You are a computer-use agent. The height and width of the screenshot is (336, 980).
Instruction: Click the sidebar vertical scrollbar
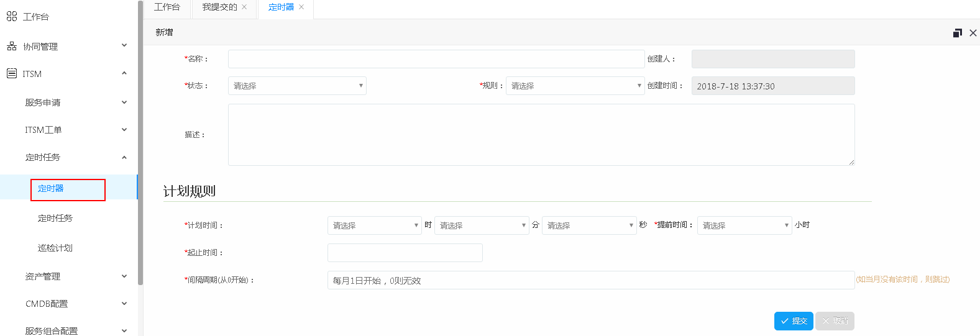click(140, 143)
